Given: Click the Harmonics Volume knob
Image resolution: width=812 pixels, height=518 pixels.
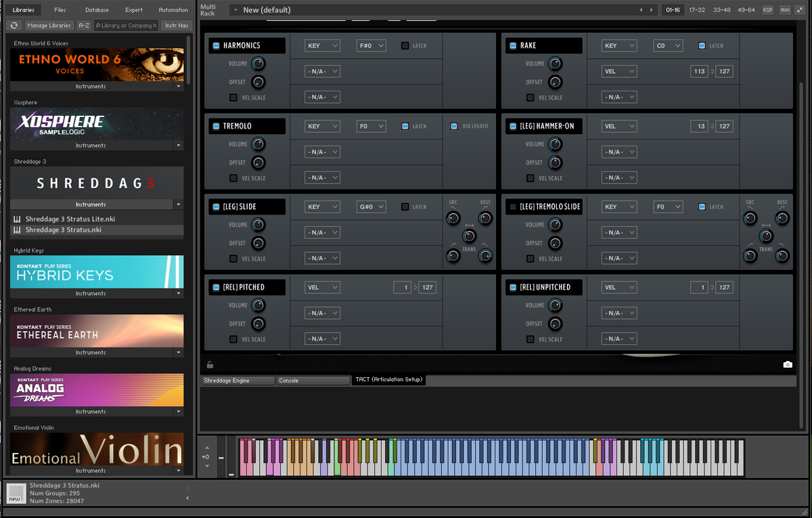Looking at the screenshot, I should tap(258, 64).
